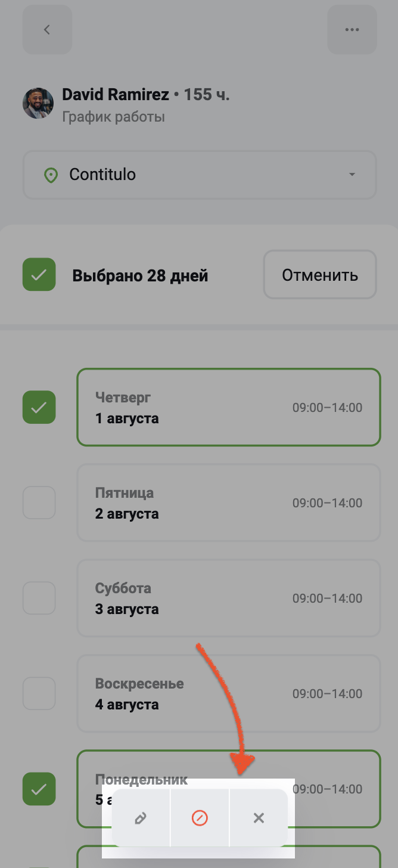Select the Воскресенье 4 августа shift card
This screenshot has height=868, width=398.
(229, 693)
